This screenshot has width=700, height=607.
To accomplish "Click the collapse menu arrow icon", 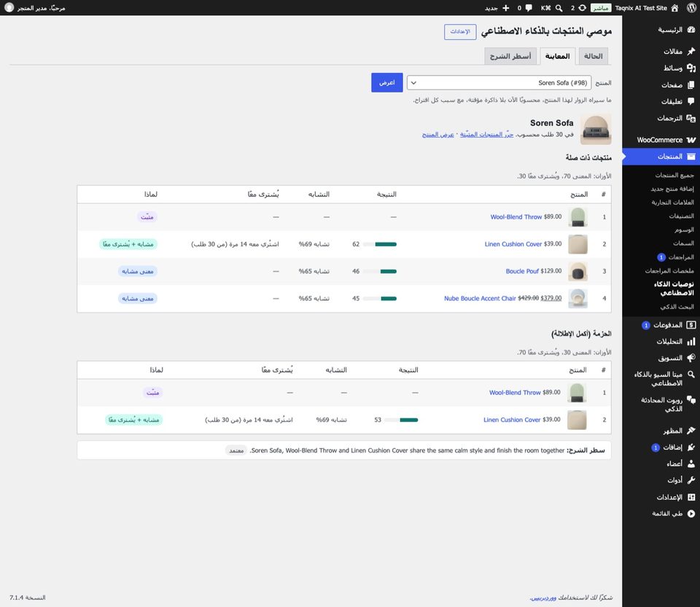I will [691, 514].
